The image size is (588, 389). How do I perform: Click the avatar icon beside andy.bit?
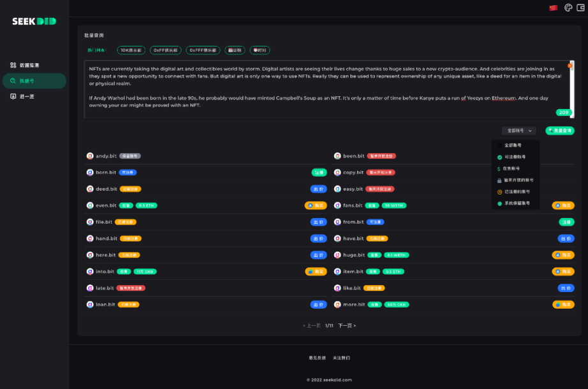pyautogui.click(x=90, y=156)
